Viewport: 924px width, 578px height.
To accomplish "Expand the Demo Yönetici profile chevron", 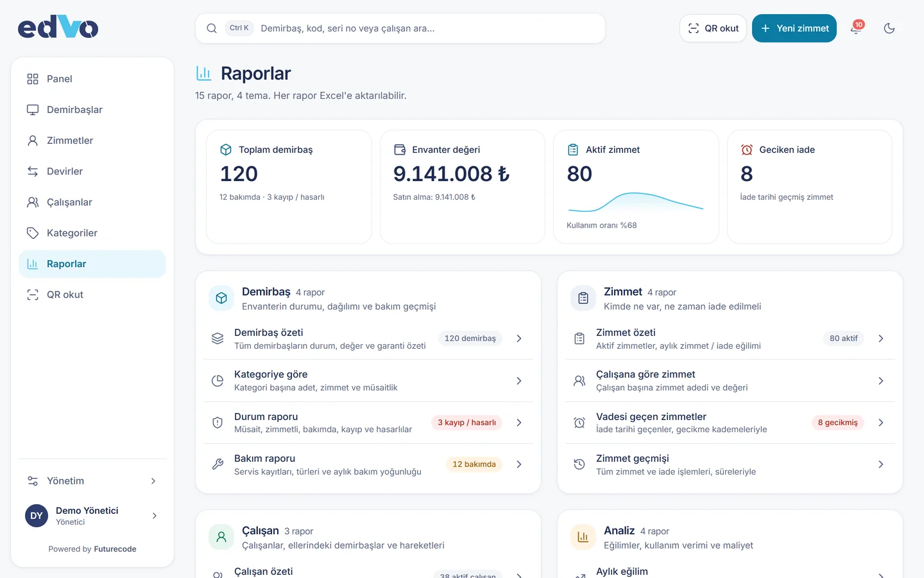I will (x=155, y=516).
